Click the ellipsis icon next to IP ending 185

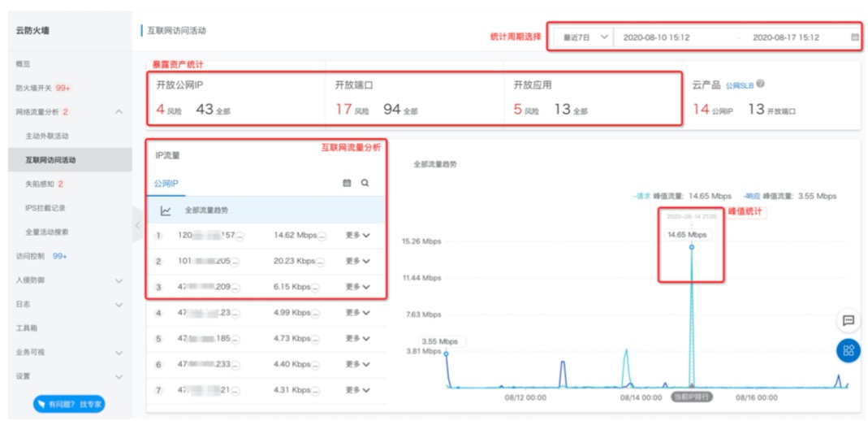(235, 339)
